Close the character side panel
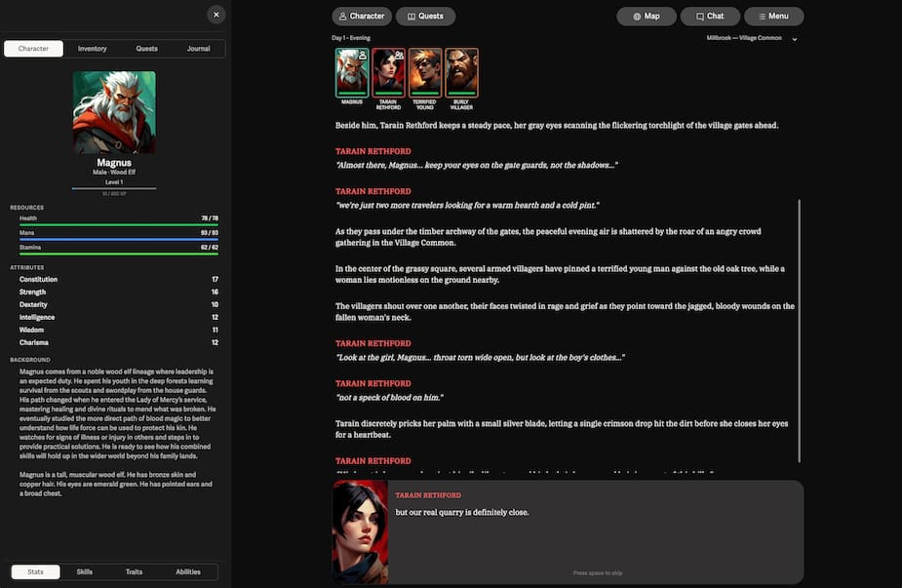Screen dimensions: 902x588 coord(216,15)
